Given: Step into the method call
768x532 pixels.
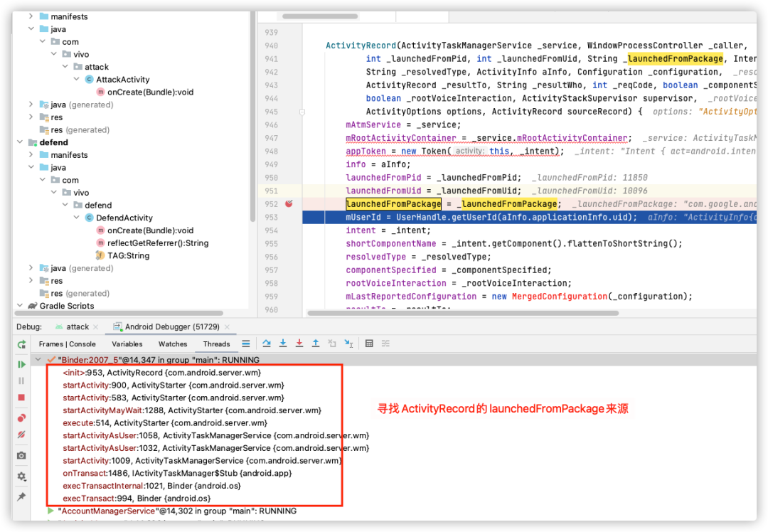Looking at the screenshot, I should click(283, 344).
